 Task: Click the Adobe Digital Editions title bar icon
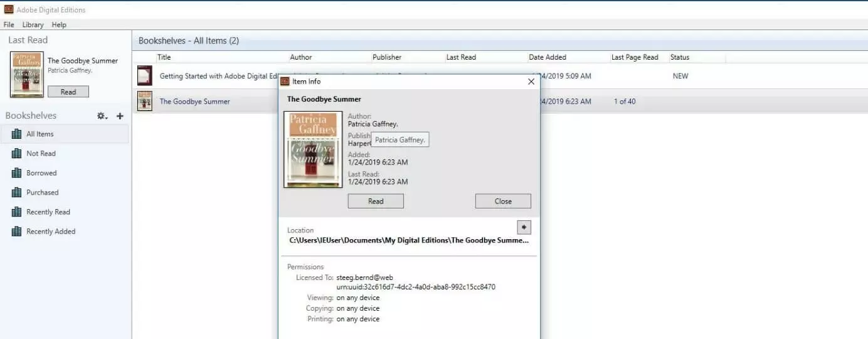click(8, 9)
